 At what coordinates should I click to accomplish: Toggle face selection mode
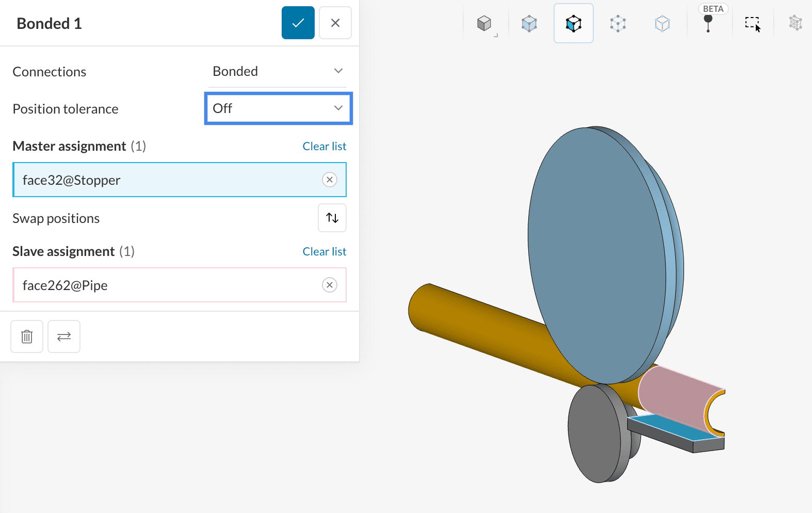coord(573,23)
